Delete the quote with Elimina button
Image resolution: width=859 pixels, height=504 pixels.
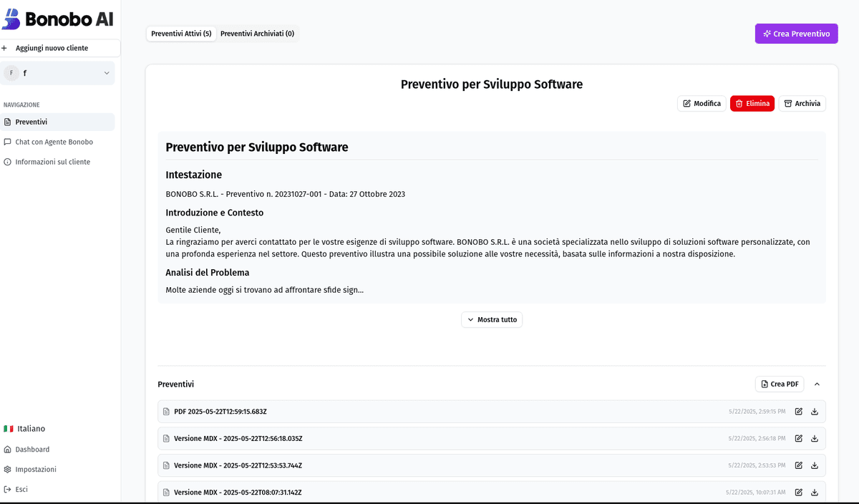(x=752, y=104)
